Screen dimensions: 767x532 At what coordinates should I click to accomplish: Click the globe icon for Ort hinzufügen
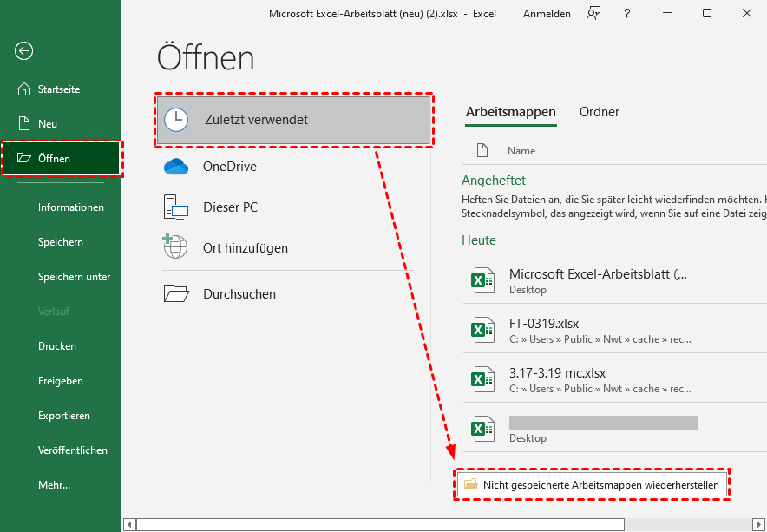(x=176, y=247)
